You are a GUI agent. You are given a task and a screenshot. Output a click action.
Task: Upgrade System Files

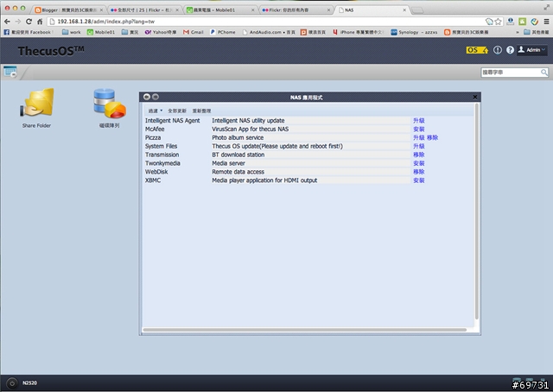[x=418, y=146]
